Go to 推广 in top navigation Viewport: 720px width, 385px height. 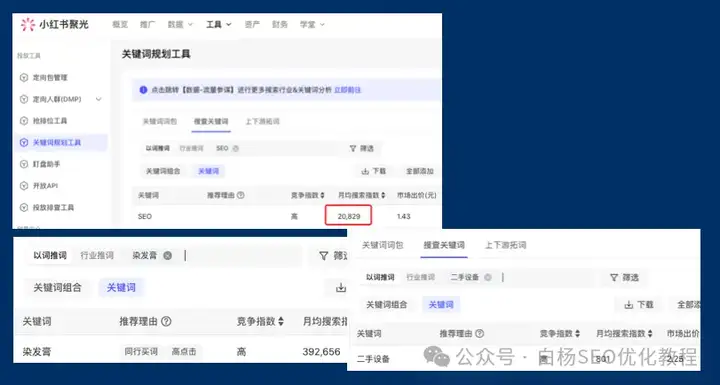click(x=147, y=24)
